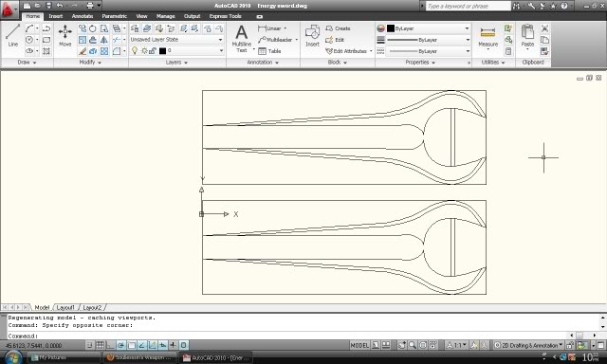Click in the command line input
The height and width of the screenshot is (364, 607).
286,336
